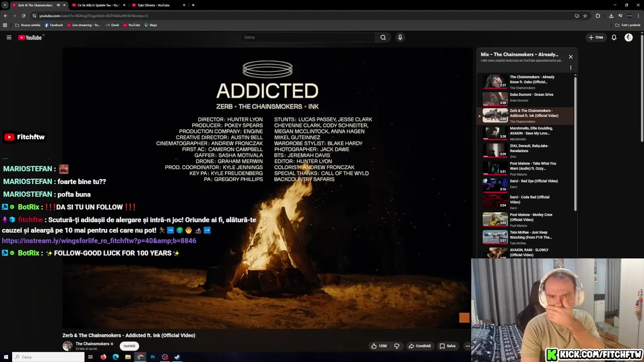Play Already Know ft. Oaks playlist thumbnail
Image resolution: width=644 pixels, height=362 pixels.
coord(495,82)
